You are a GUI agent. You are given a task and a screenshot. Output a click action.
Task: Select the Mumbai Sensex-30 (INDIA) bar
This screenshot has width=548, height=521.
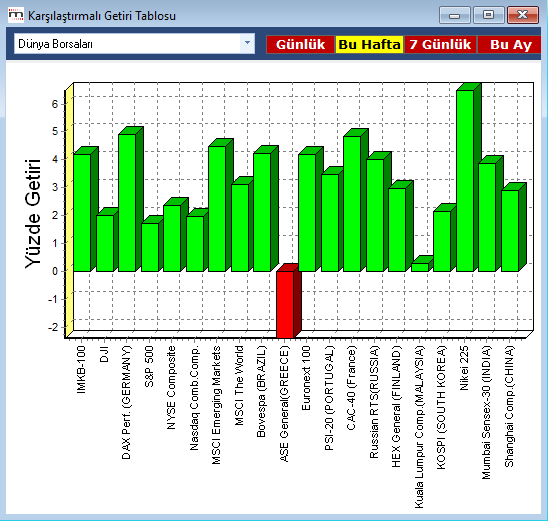[487, 217]
